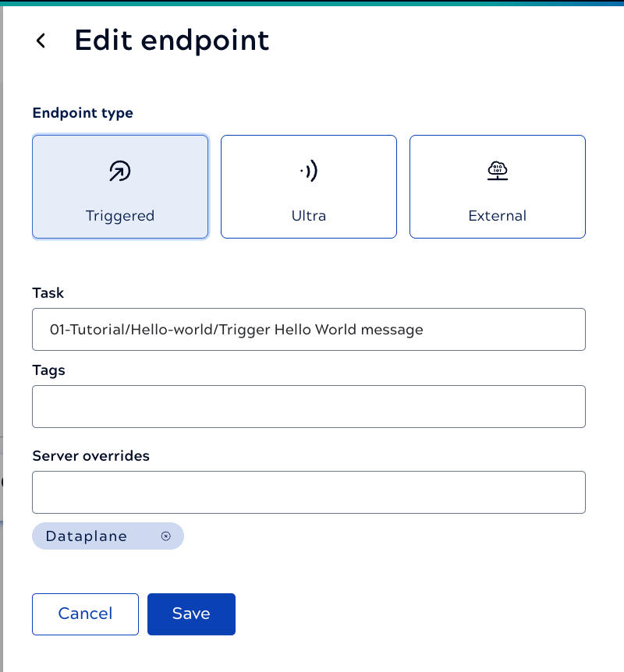Save the endpoint changes
This screenshot has width=624, height=672.
point(191,614)
